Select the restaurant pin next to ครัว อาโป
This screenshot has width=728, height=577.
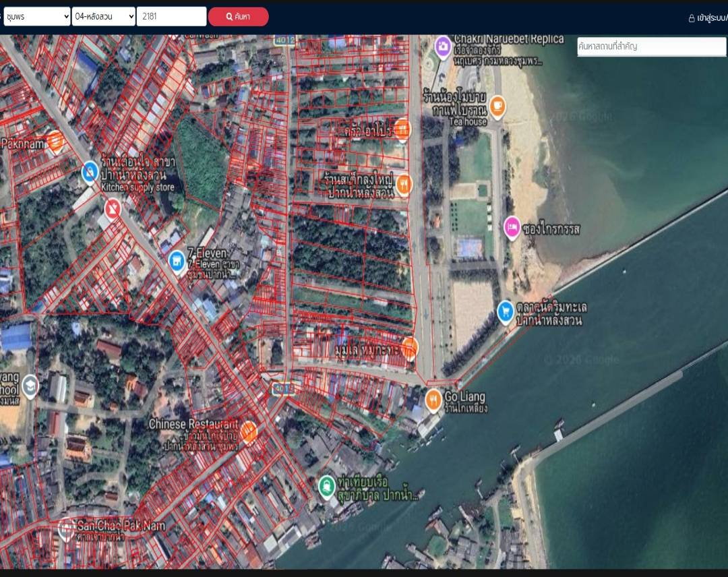tap(402, 129)
